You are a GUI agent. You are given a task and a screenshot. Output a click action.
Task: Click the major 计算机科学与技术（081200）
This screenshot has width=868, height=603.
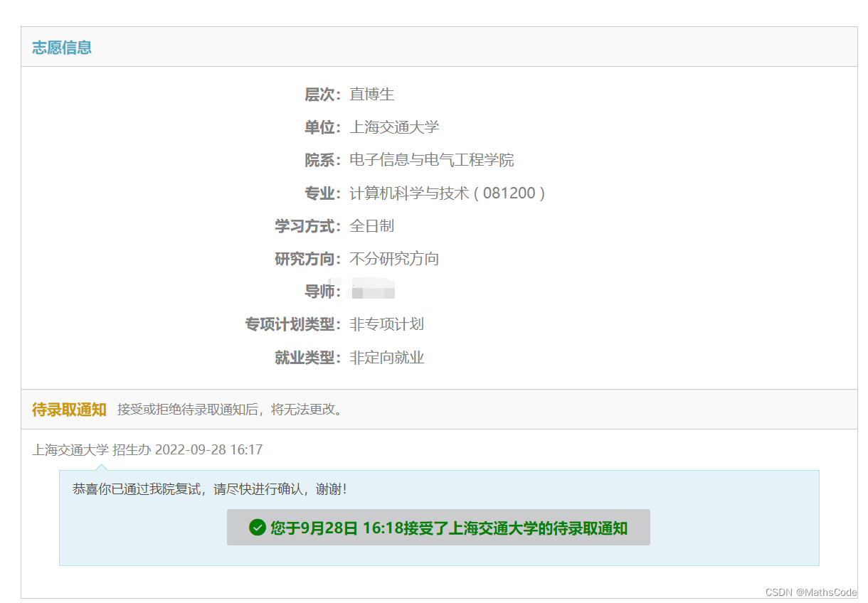[448, 193]
